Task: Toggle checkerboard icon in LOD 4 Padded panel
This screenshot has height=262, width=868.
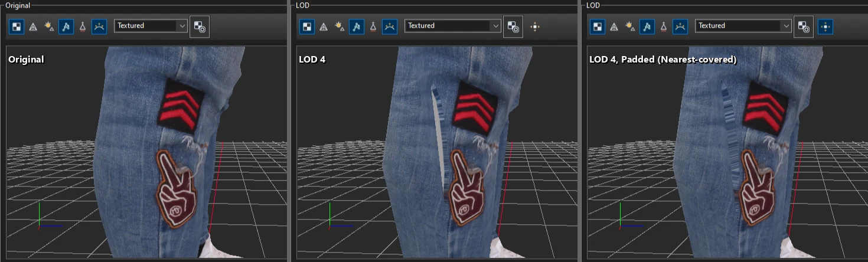Action: pos(598,27)
